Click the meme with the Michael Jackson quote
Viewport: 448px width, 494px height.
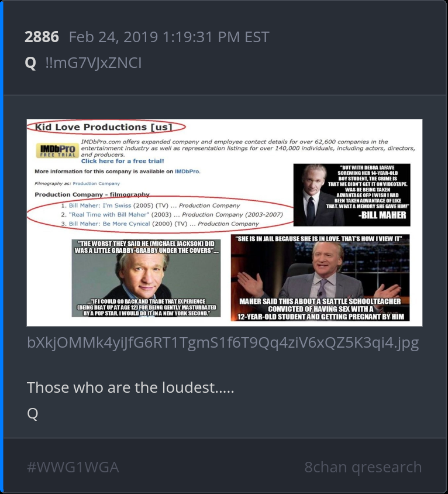(x=146, y=278)
